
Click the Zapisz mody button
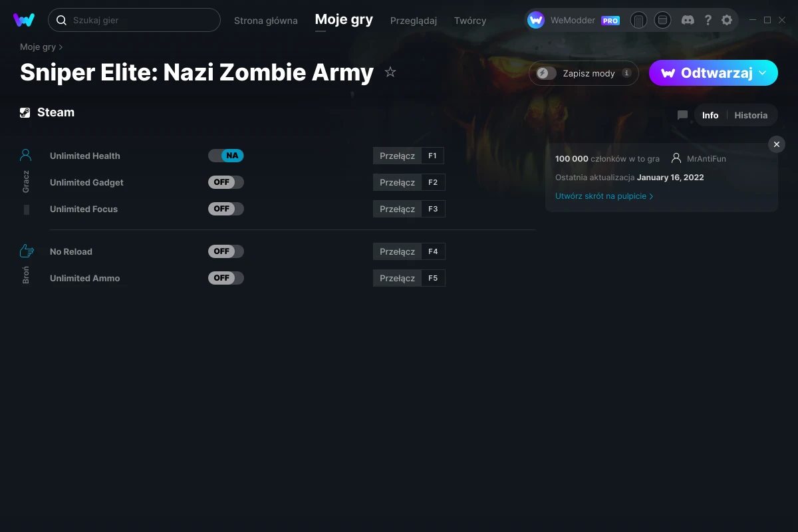point(583,73)
